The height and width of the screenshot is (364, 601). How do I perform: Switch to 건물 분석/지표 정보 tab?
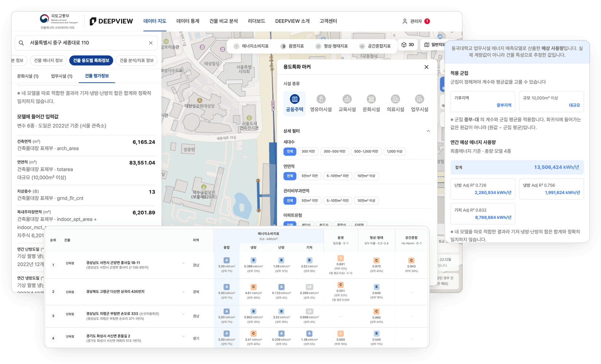click(137, 60)
